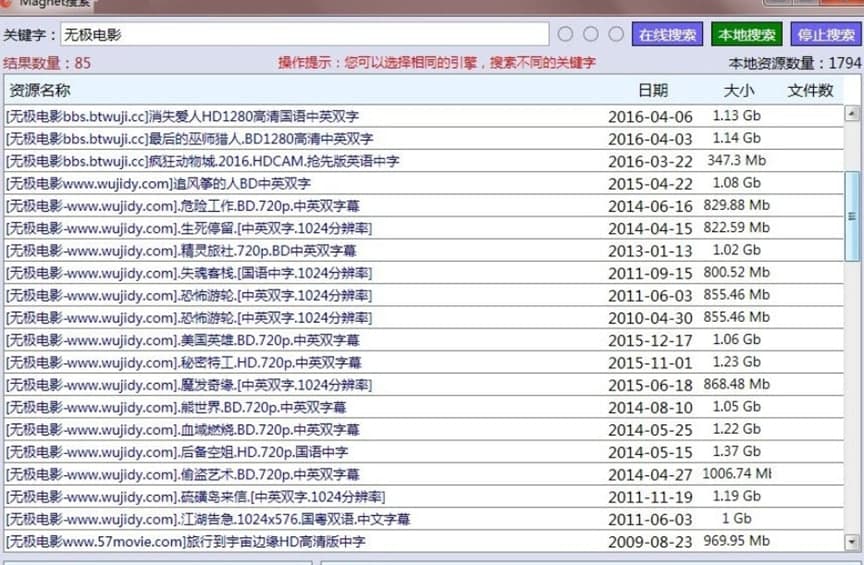Select the 追风筝的人BD中英双字 row
864x565 pixels.
[424, 183]
